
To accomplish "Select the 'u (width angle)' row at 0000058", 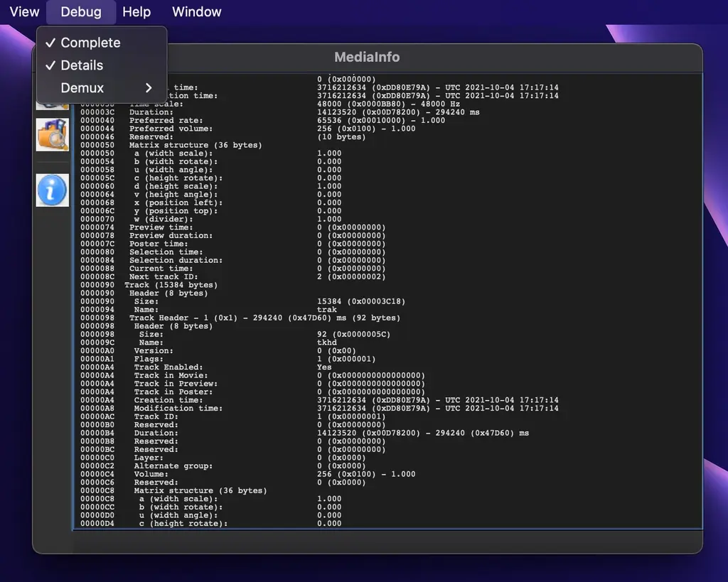I will tap(210, 170).
